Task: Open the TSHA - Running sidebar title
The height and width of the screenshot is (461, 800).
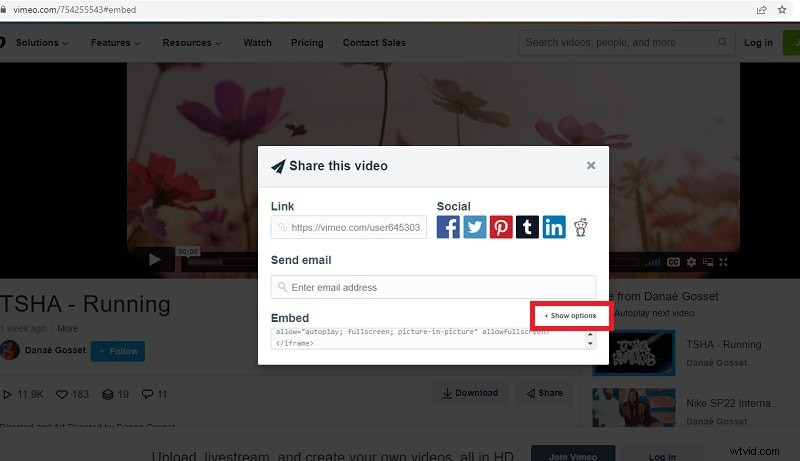Action: tap(723, 345)
